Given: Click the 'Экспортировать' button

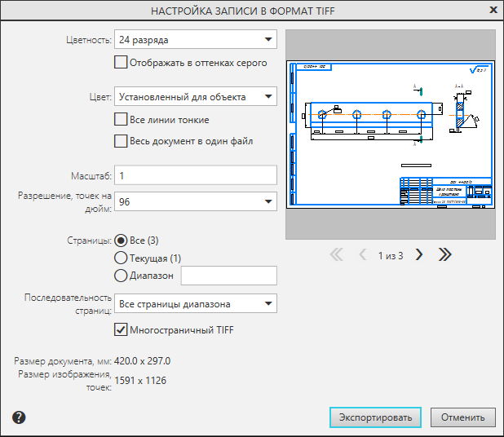Looking at the screenshot, I should pyautogui.click(x=375, y=417).
